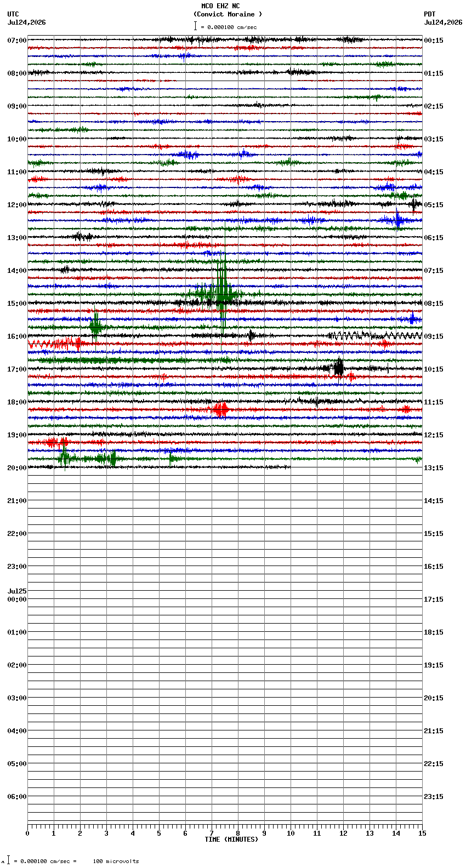Click the '14:00' UTC time label

pyautogui.click(x=17, y=271)
